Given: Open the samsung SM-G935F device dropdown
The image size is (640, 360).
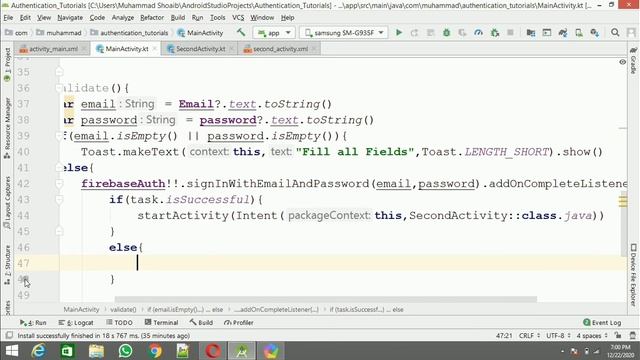Looking at the screenshot, I should click(x=344, y=33).
